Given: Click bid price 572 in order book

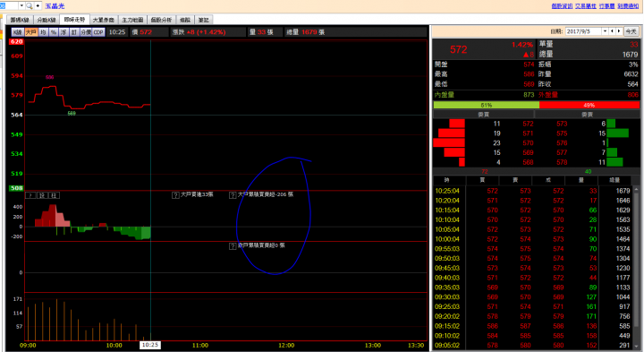Looking at the screenshot, I should click(x=528, y=124).
